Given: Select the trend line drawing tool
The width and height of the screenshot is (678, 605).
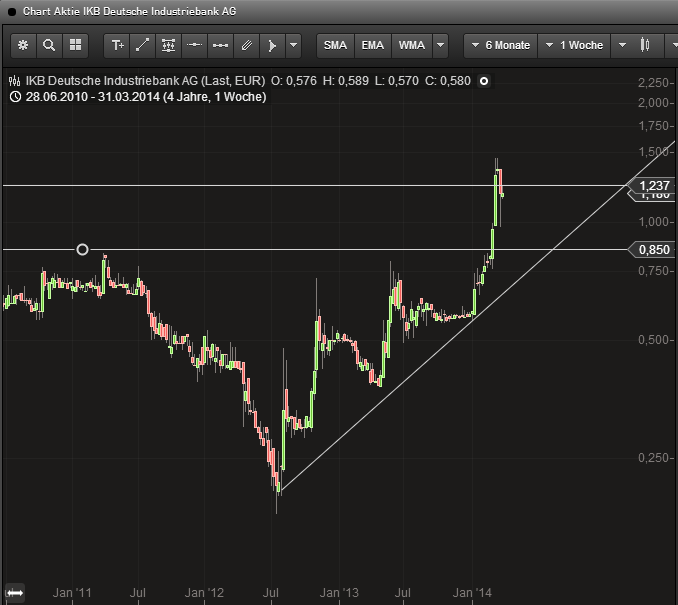Looking at the screenshot, I should [x=143, y=45].
